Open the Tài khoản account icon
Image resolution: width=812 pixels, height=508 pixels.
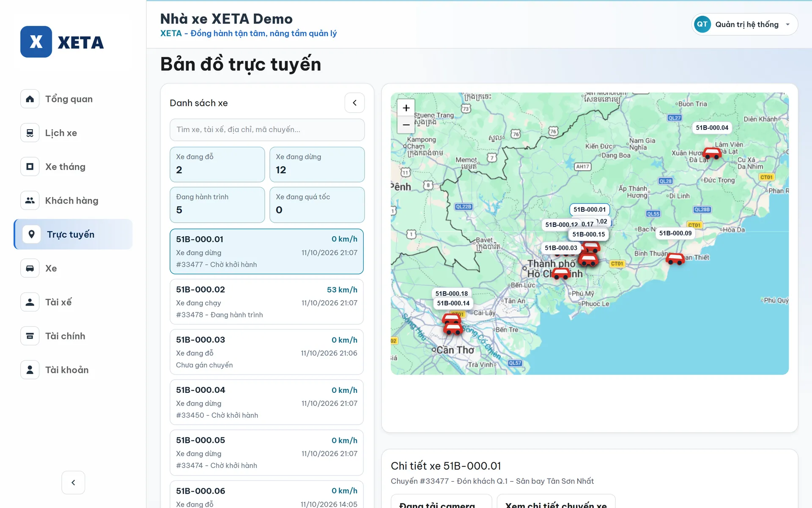click(x=30, y=370)
